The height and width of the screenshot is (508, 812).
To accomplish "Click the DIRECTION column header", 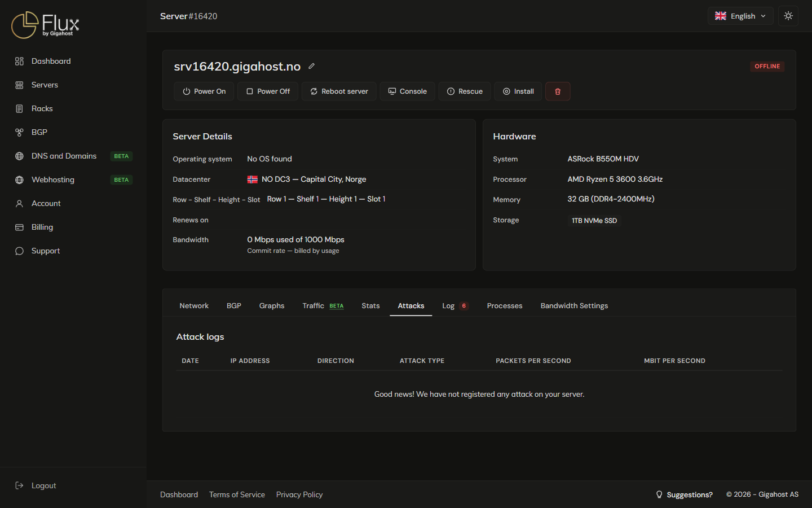I will pos(336,361).
